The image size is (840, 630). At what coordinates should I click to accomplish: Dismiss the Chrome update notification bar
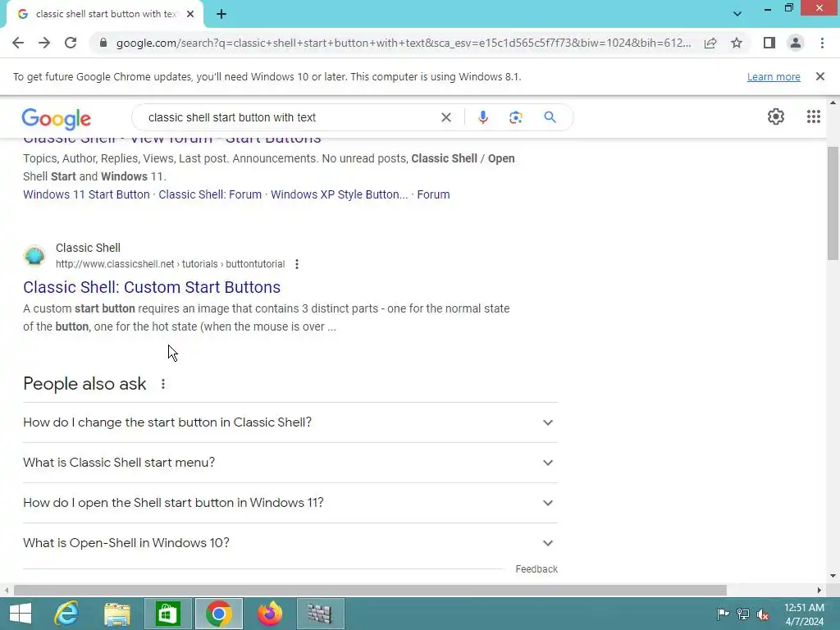819,76
